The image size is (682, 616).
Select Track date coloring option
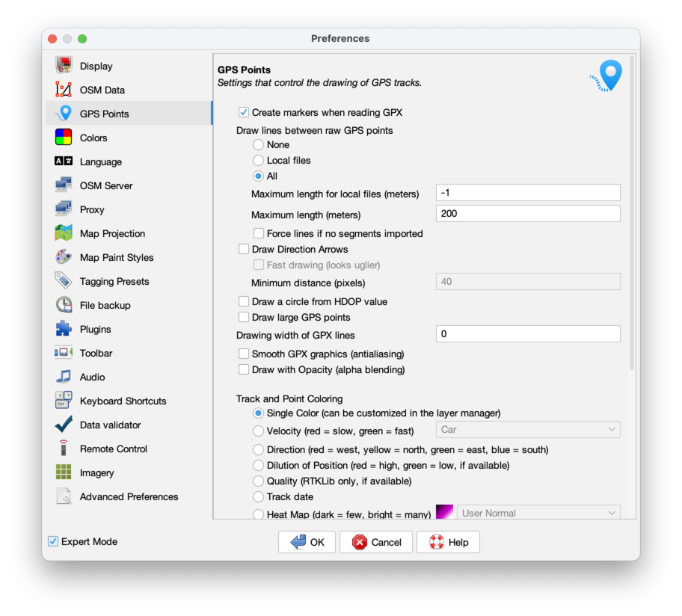259,496
